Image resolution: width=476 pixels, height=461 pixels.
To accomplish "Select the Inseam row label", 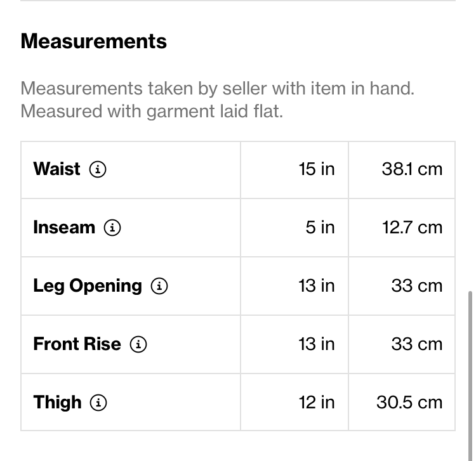I will (x=64, y=228).
